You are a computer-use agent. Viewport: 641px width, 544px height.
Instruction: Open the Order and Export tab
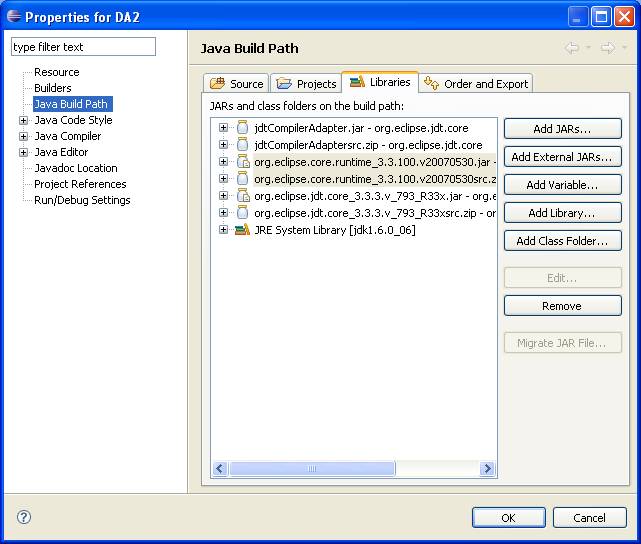[x=476, y=83]
